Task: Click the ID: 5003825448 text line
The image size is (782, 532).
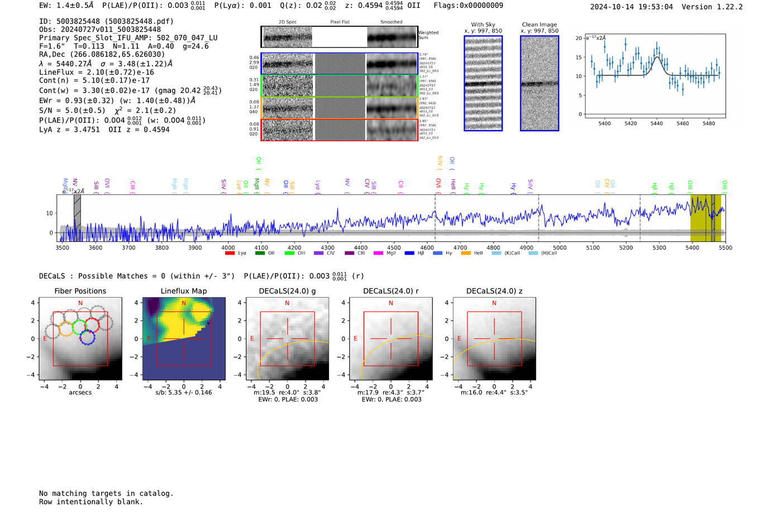Action: [x=106, y=21]
